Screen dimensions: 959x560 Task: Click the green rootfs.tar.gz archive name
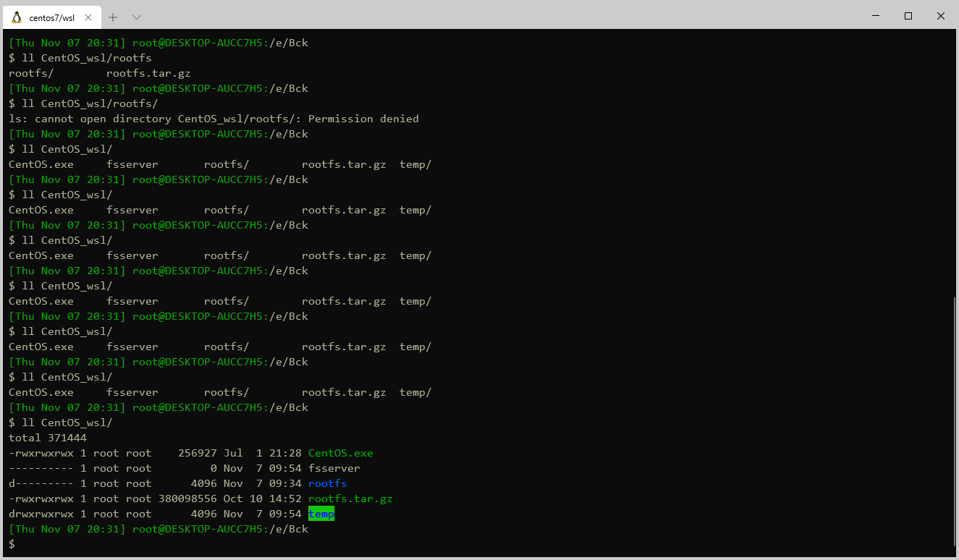tap(350, 499)
